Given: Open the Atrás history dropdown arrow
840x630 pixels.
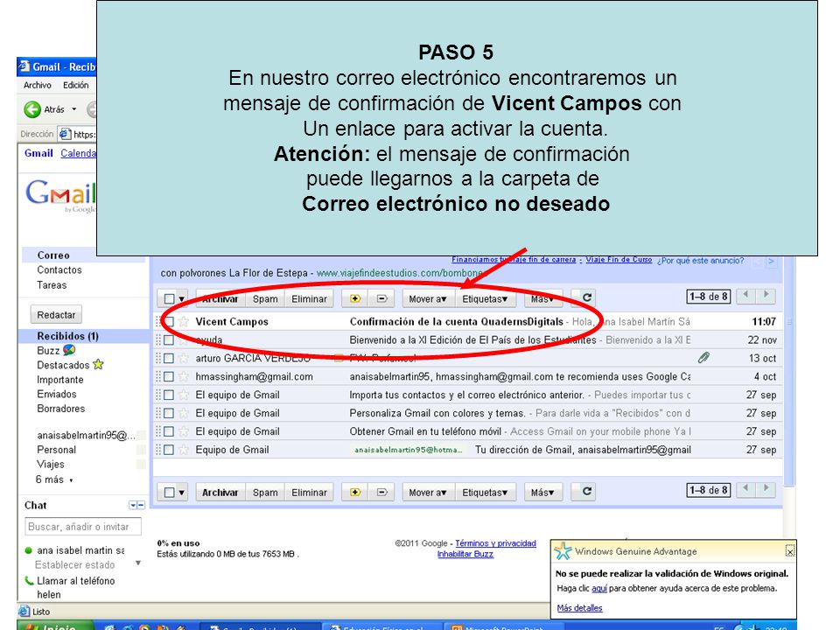Looking at the screenshot, I should [73, 109].
